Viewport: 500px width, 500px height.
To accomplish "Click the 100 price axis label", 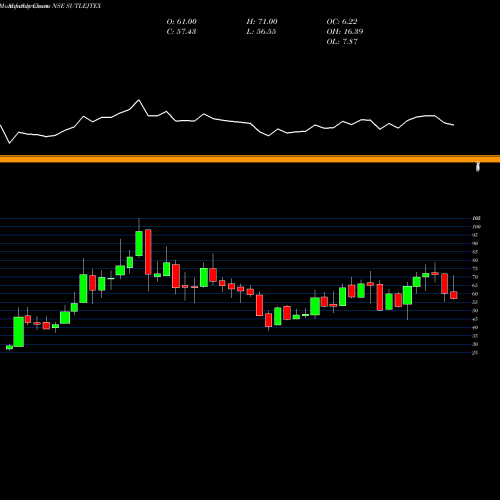I will [477, 227].
